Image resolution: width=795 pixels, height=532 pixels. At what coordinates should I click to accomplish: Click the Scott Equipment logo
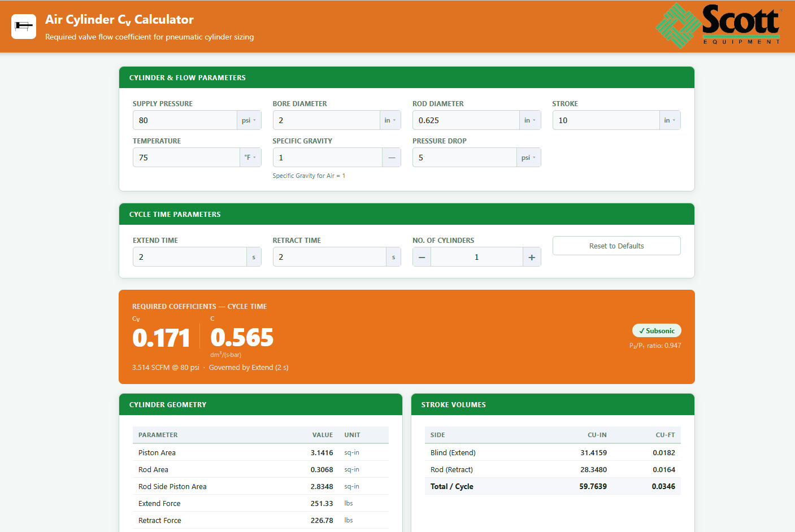pos(719,25)
